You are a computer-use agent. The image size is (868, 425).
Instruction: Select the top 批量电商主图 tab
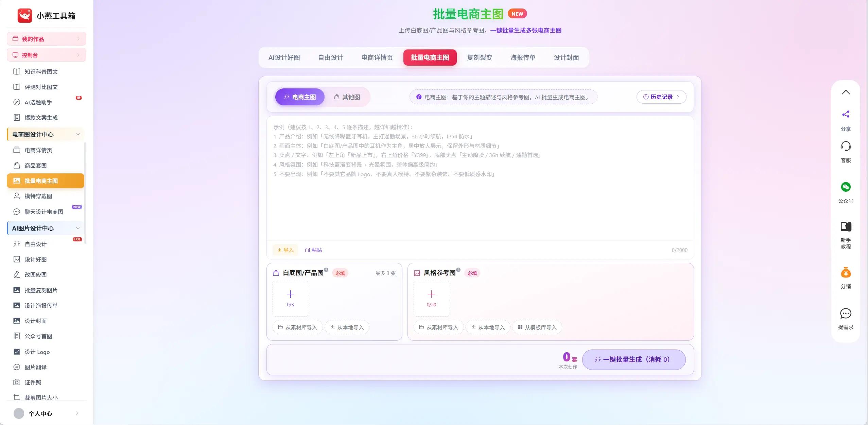click(430, 57)
